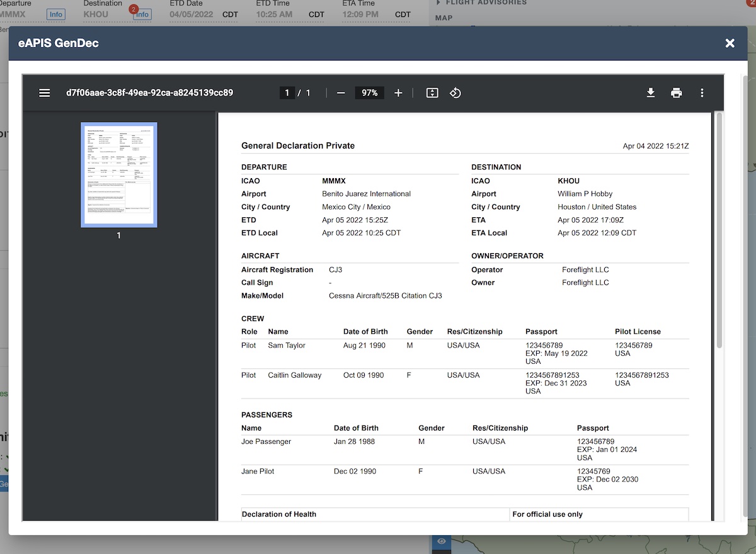
Task: Expand Flight Advisories section in background
Action: [x=482, y=3]
